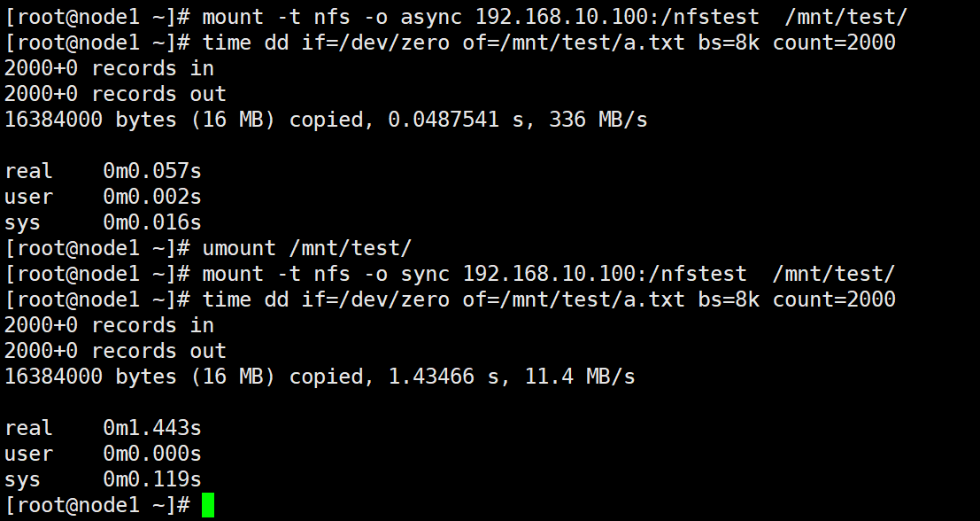
Task: Click the topmost "[root@node1 ~]#" prompt
Action: pyautogui.click(x=96, y=17)
